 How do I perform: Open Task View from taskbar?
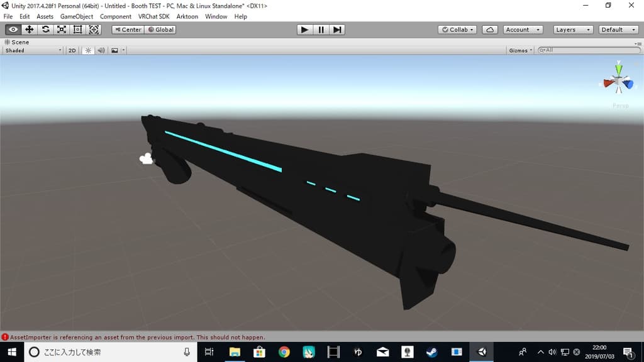(x=209, y=352)
